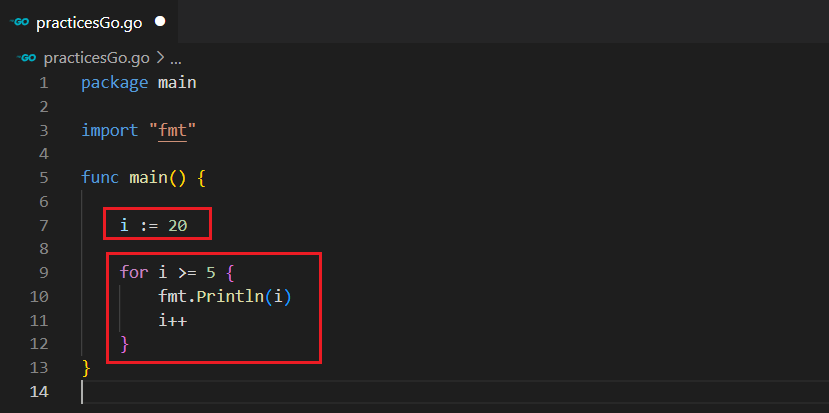Place cursor on empty line 14

click(x=300, y=392)
